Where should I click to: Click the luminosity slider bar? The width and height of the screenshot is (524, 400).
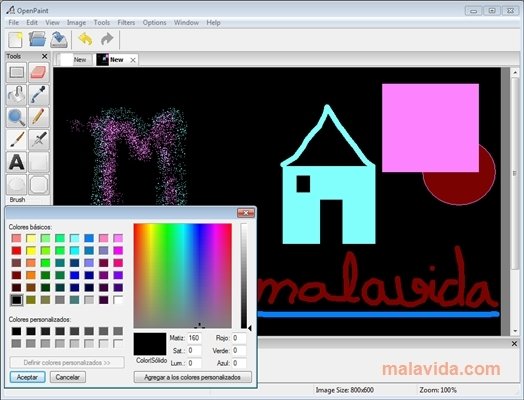pos(244,276)
